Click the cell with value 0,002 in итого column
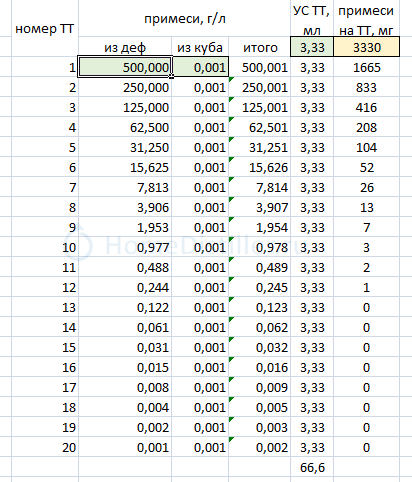The height and width of the screenshot is (482, 412). coord(260,447)
